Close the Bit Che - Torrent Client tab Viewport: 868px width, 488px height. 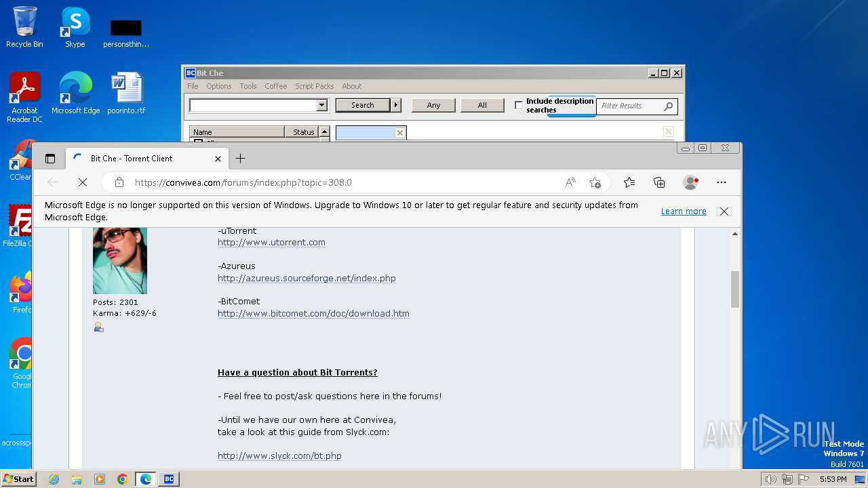(x=218, y=159)
